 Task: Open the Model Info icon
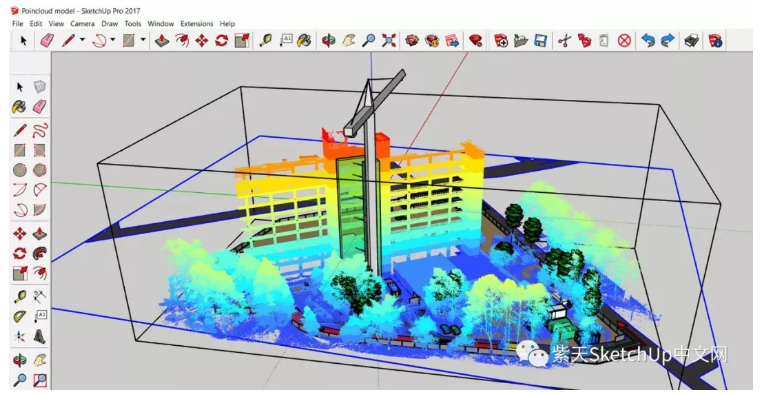[715, 40]
